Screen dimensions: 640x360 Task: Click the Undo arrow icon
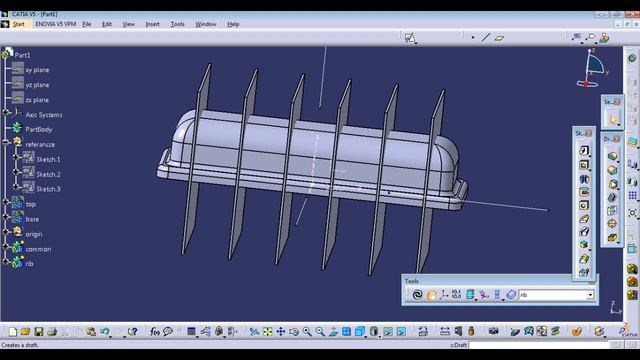click(x=104, y=332)
